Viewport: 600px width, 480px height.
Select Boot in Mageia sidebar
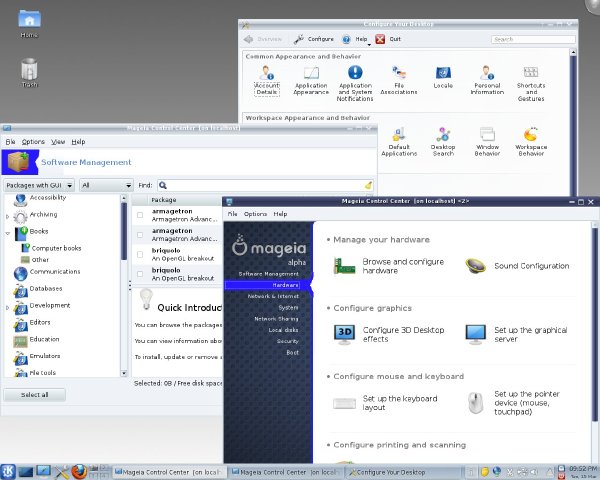pyautogui.click(x=293, y=353)
